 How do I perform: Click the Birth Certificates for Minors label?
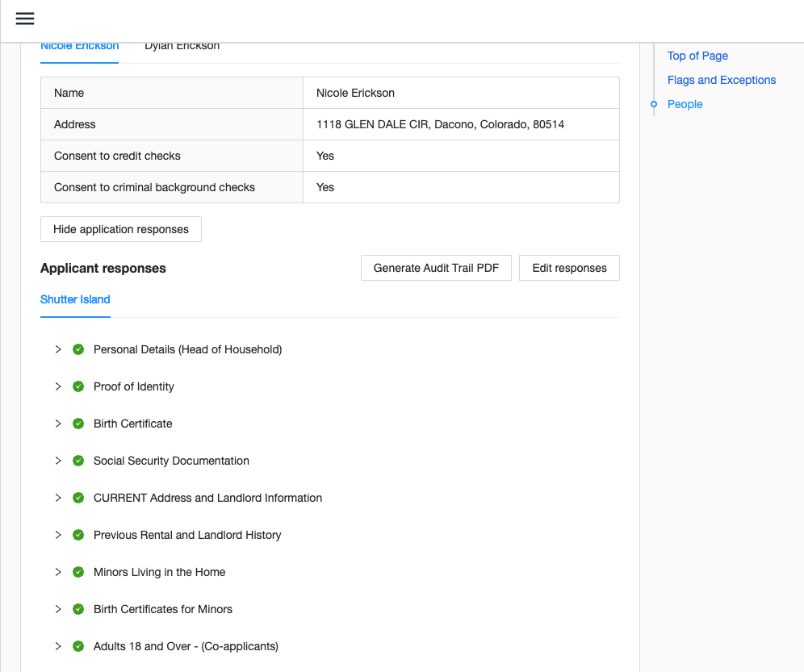pos(163,609)
